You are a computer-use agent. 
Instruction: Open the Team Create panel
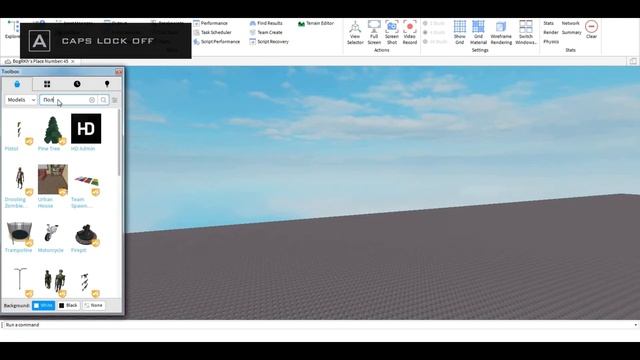pos(266,32)
